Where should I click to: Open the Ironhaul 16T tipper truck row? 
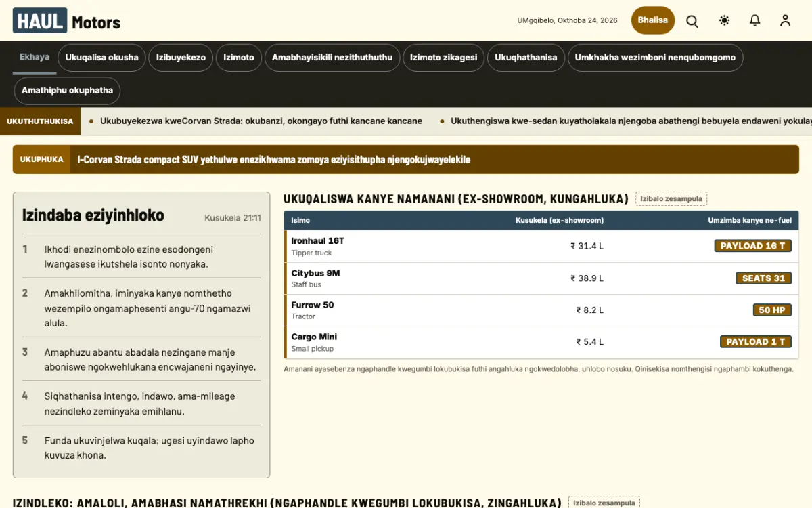pyautogui.click(x=541, y=246)
